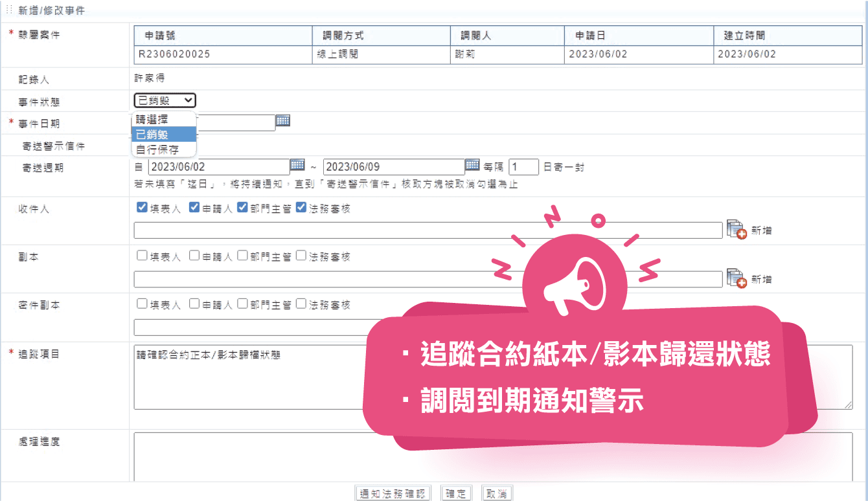Click the 收件人 recipients text field
The height and width of the screenshot is (501, 868).
(428, 230)
